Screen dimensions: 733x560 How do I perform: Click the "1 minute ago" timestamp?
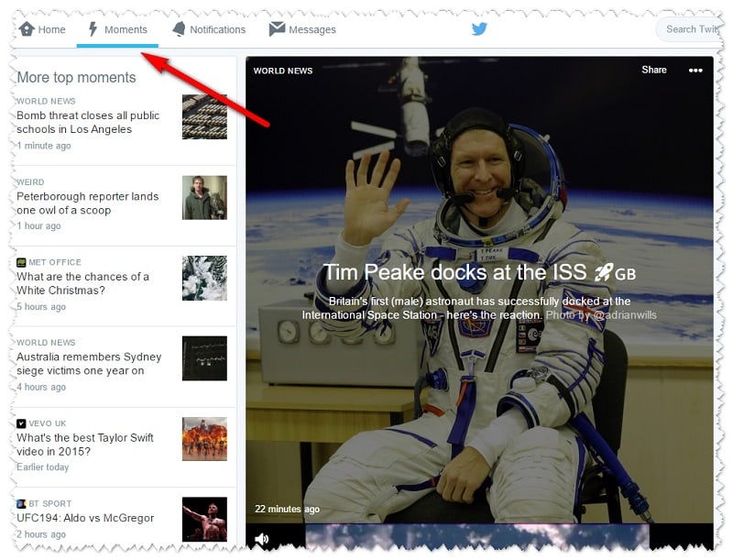click(x=44, y=146)
